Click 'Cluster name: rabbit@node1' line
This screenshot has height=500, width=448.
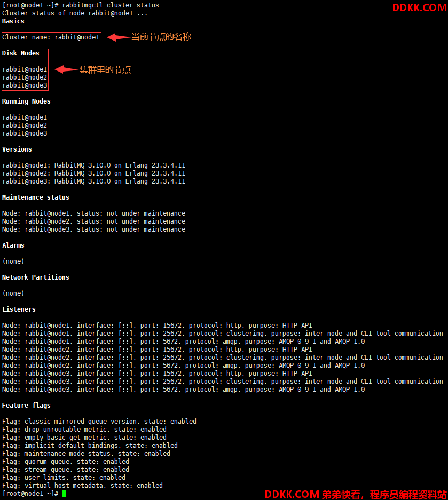point(51,37)
